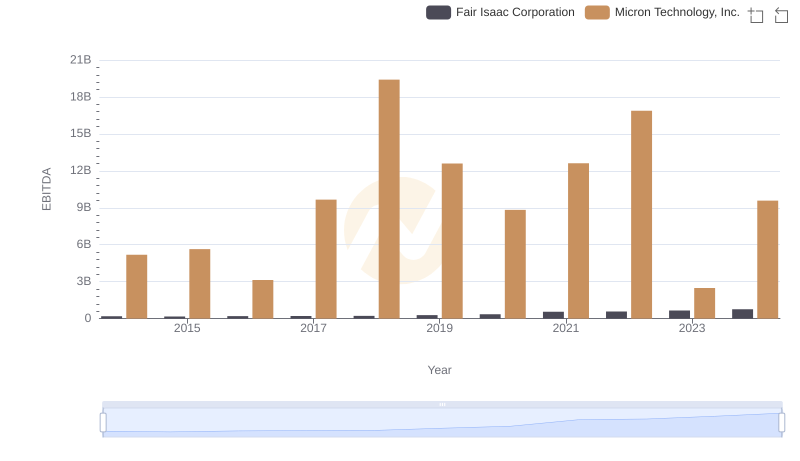Toggle Micron Technology, Inc. legend label
This screenshot has height=461, width=800.
click(677, 12)
